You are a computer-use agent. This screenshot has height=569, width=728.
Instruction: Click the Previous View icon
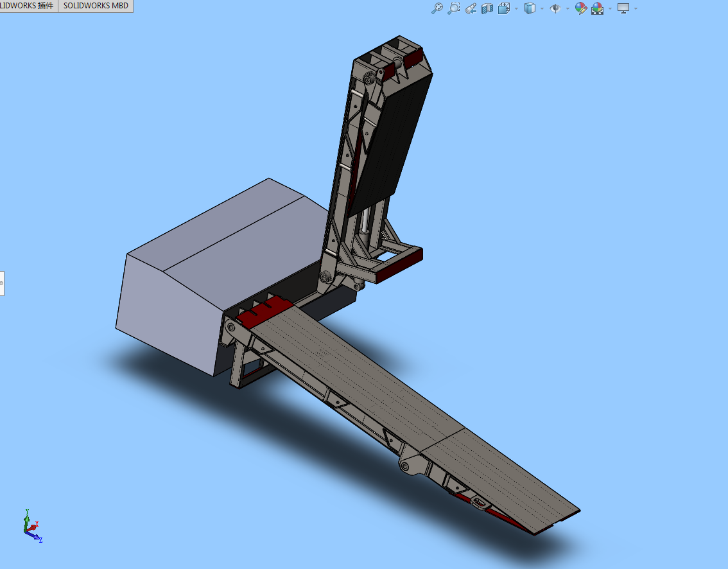point(471,8)
